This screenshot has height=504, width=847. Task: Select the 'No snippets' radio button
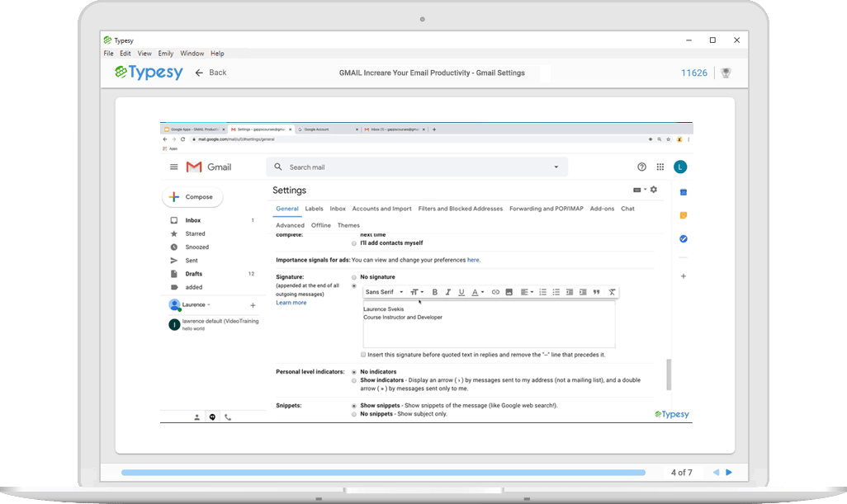[x=354, y=414]
